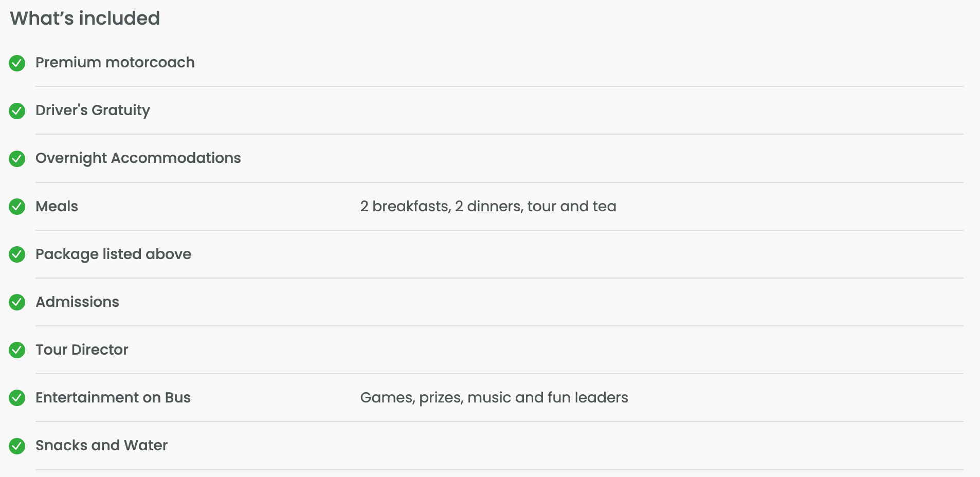This screenshot has width=980, height=477.
Task: Click the Admissions label
Action: 77,302
